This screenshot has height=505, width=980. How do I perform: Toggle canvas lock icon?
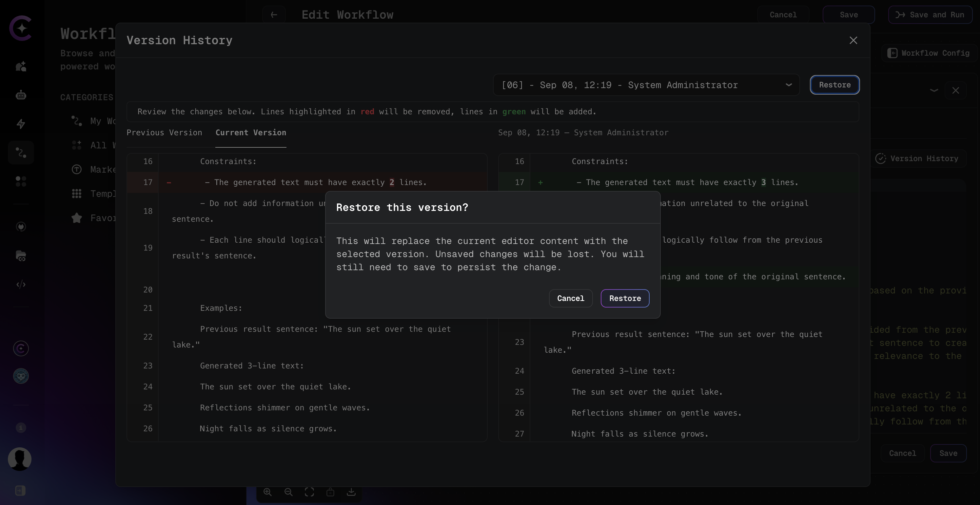(x=330, y=492)
